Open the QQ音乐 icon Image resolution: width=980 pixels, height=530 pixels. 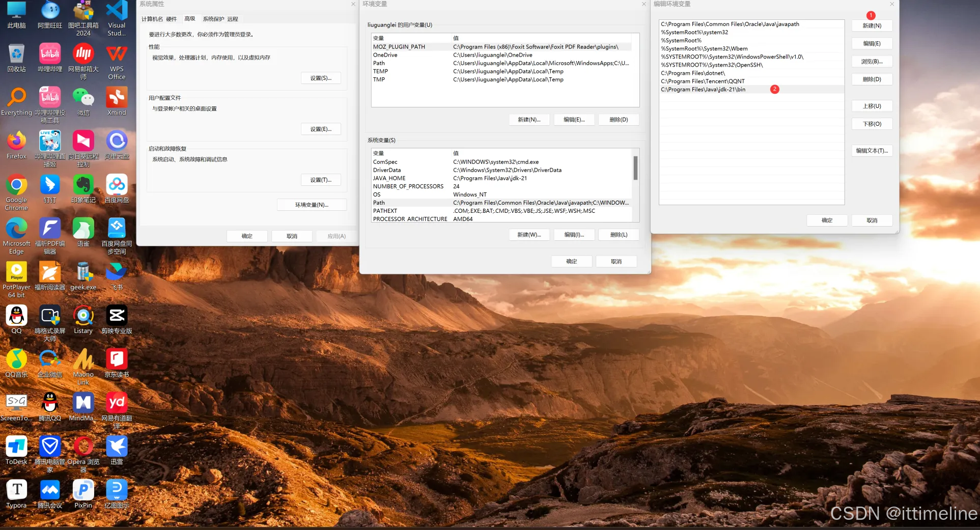[x=16, y=363]
